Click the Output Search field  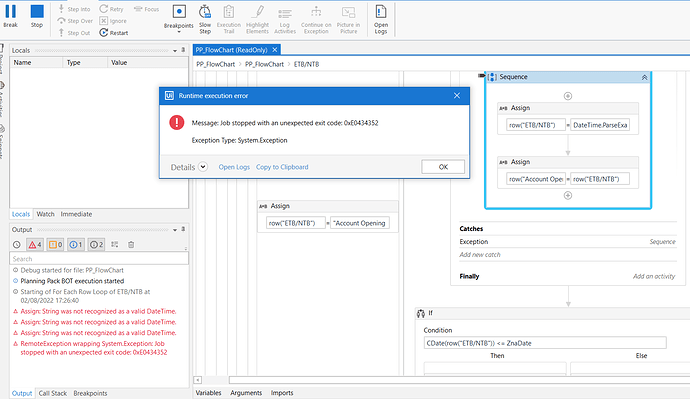[x=99, y=259]
